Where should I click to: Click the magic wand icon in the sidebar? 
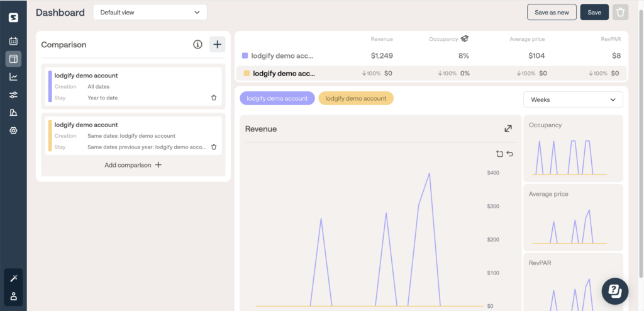point(14,278)
